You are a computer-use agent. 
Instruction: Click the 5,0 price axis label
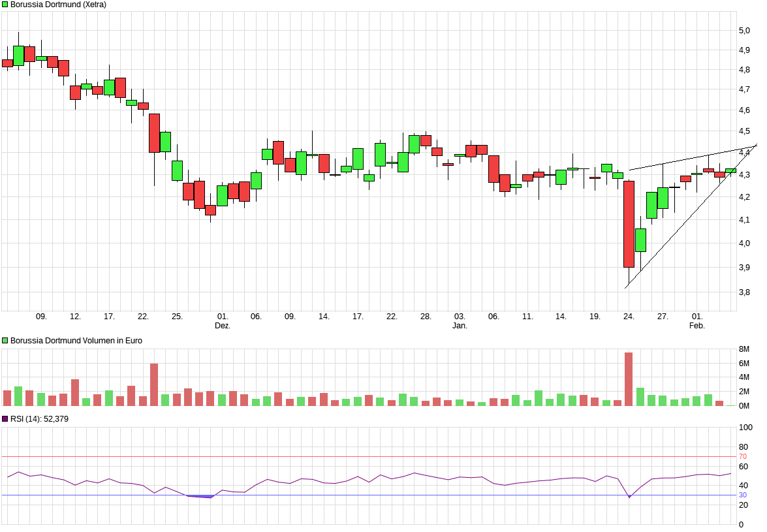click(744, 30)
